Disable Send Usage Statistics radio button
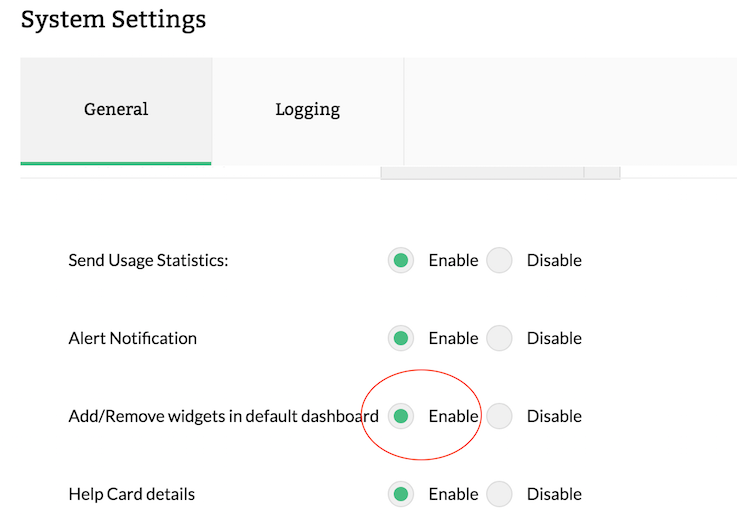The width and height of the screenshot is (737, 530). click(x=499, y=260)
